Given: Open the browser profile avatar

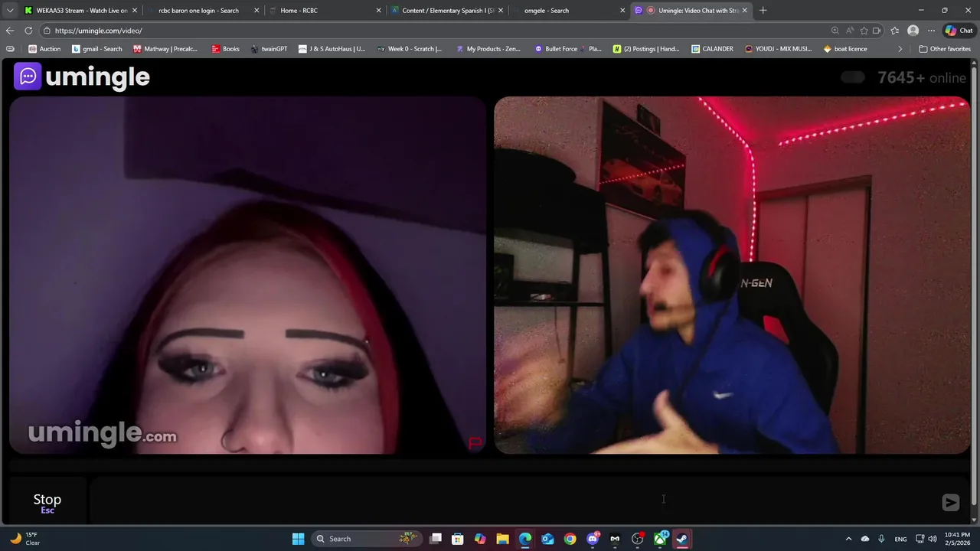Looking at the screenshot, I should 913,31.
